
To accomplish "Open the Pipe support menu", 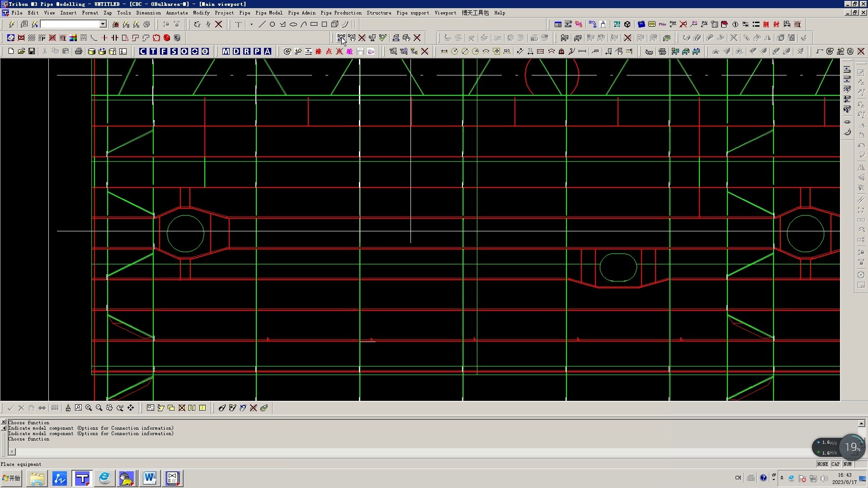I will (x=413, y=13).
